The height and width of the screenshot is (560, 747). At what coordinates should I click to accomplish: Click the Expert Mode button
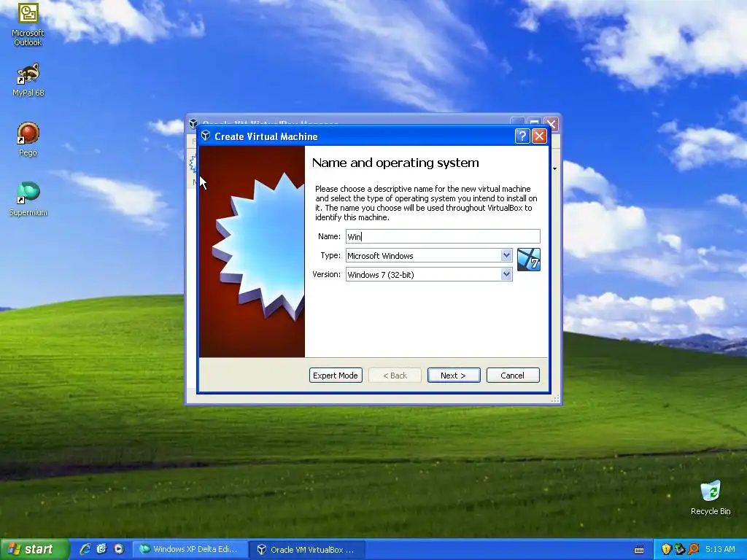click(336, 376)
